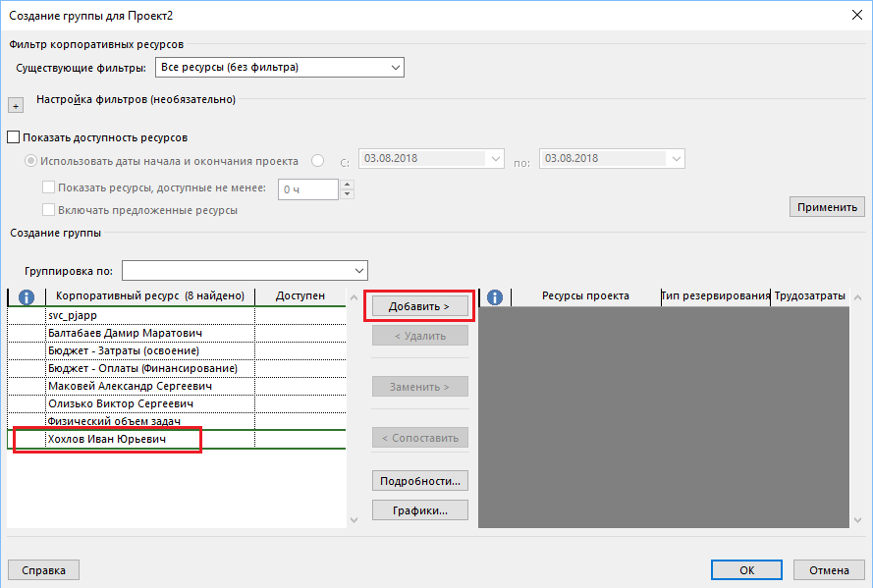873x588 pixels.
Task: Open the 'Существующие фильтры' dropdown
Action: pyautogui.click(x=280, y=68)
